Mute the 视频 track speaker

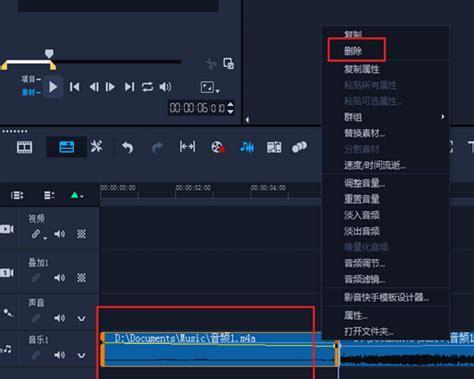click(60, 234)
